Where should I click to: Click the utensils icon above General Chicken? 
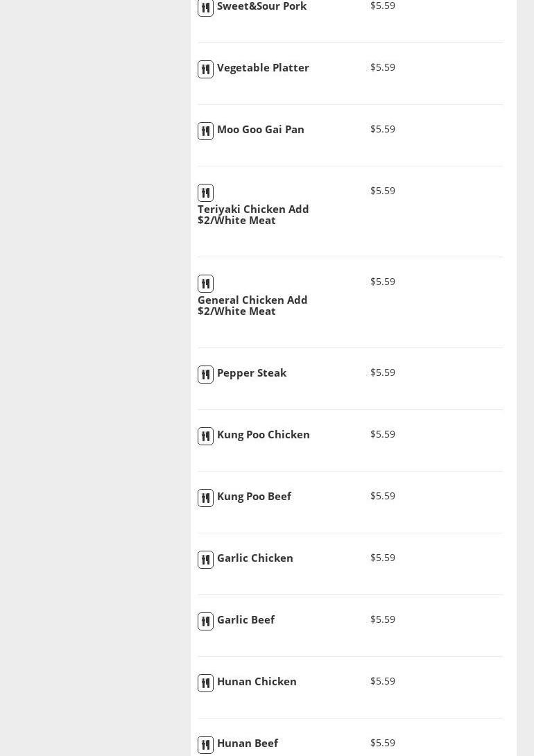click(x=205, y=284)
